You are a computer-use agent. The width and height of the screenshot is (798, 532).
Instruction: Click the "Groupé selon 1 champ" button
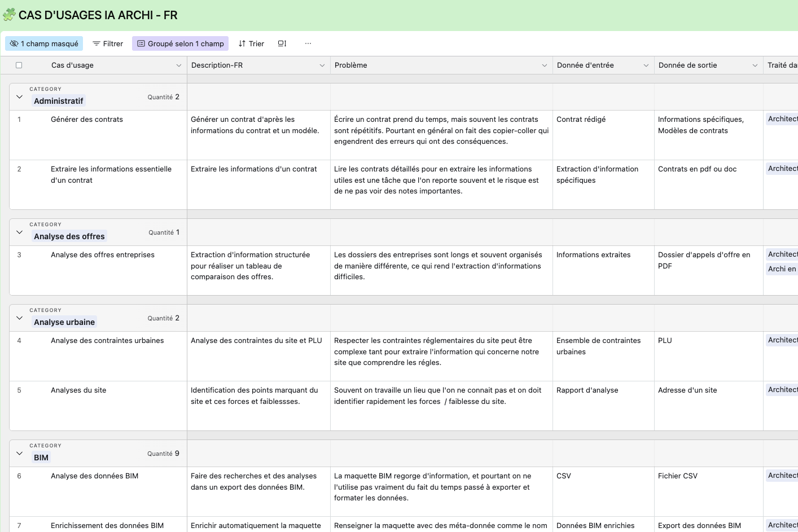[x=180, y=43]
